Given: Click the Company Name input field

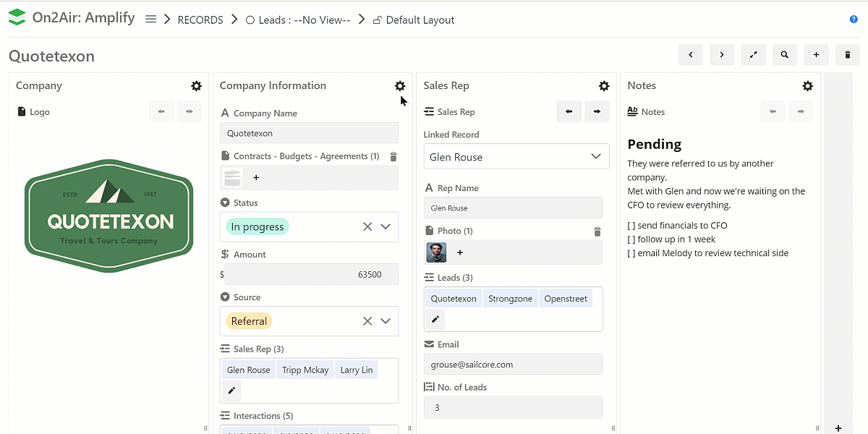Looking at the screenshot, I should 309,133.
